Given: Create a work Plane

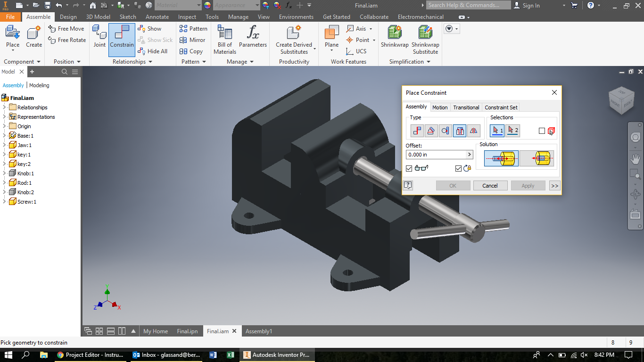Looking at the screenshot, I should point(331,37).
